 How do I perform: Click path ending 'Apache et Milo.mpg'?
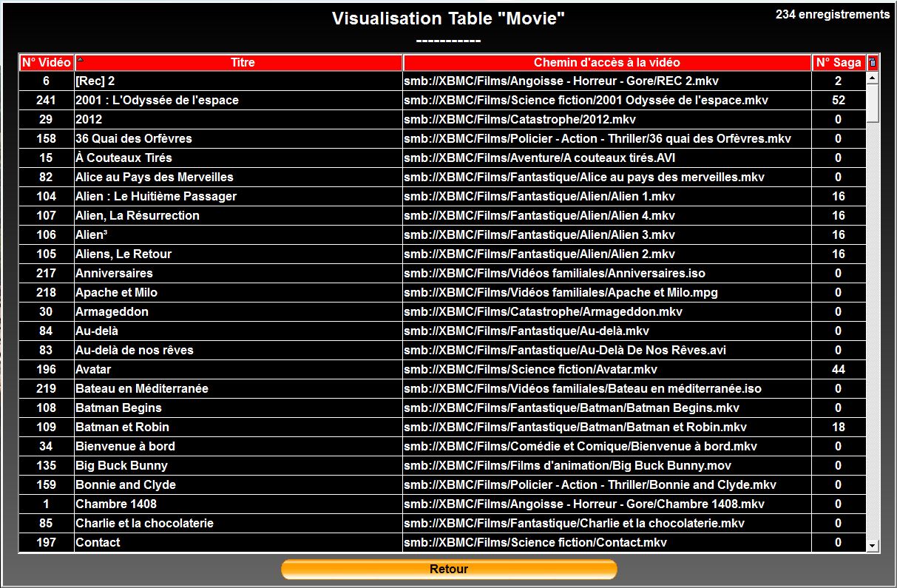click(x=561, y=292)
